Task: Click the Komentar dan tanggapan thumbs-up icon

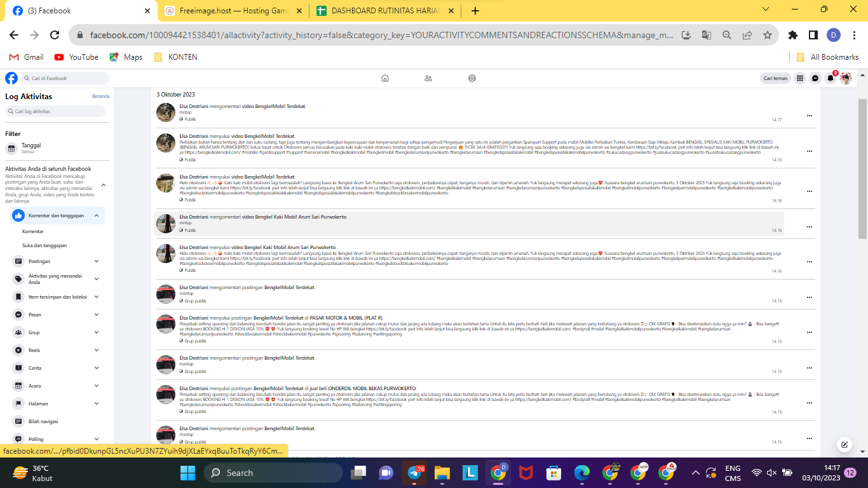Action: click(x=18, y=215)
